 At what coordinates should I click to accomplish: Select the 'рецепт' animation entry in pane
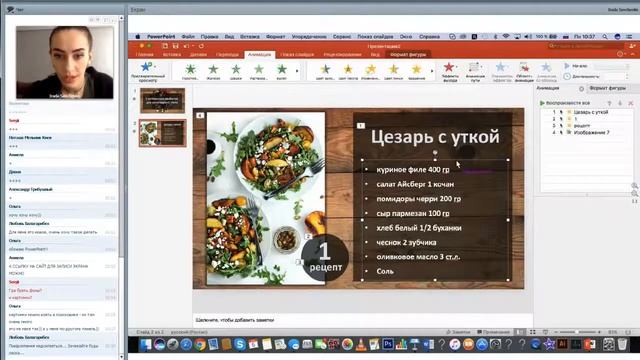point(581,126)
